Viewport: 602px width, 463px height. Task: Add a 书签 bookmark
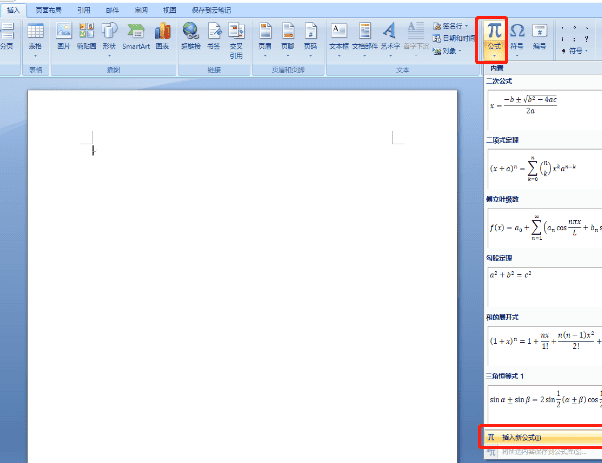(213, 36)
